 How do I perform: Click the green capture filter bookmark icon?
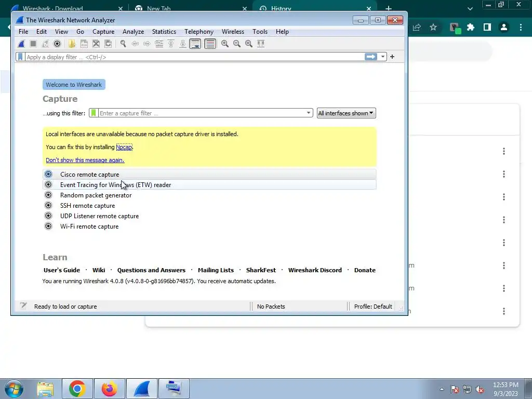click(94, 113)
